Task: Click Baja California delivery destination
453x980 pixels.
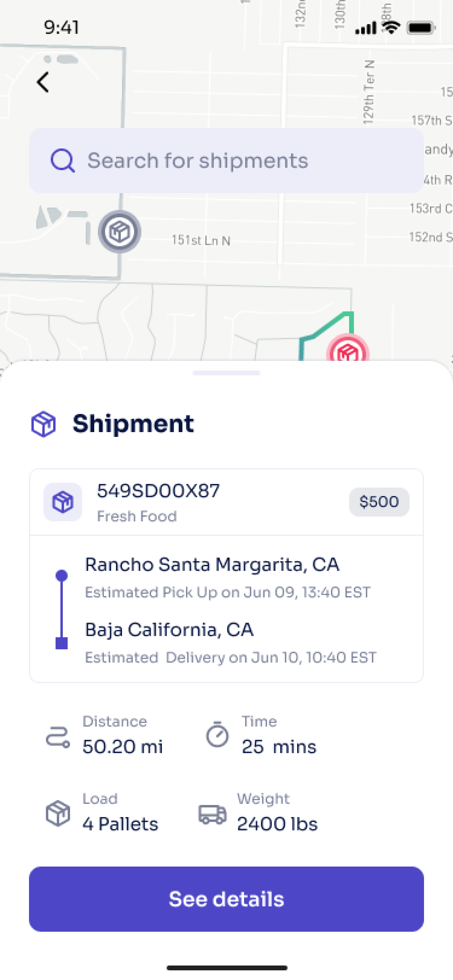Action: 169,630
